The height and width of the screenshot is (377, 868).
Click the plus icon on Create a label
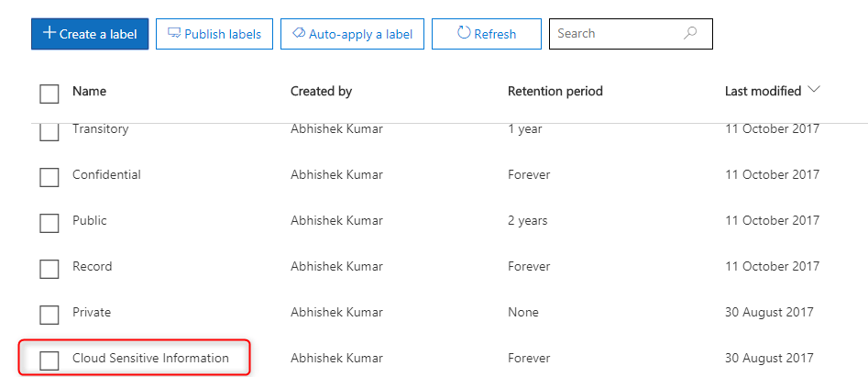(x=49, y=33)
